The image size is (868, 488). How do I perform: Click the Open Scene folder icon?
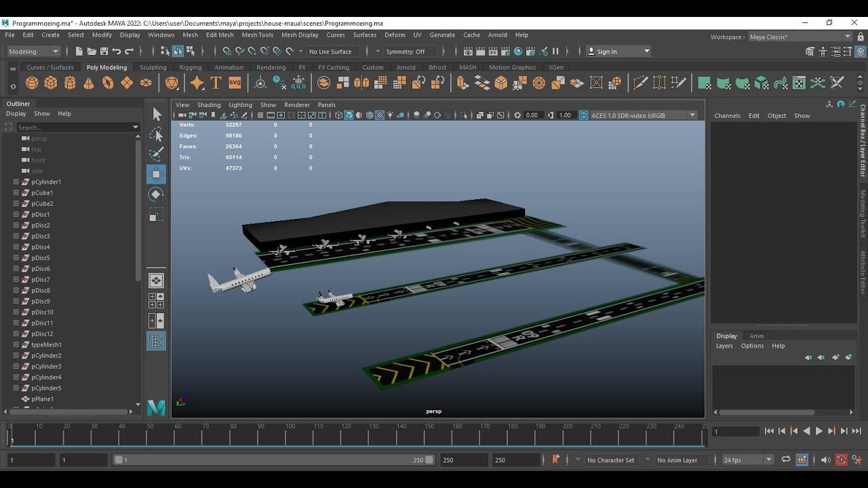[x=92, y=52]
